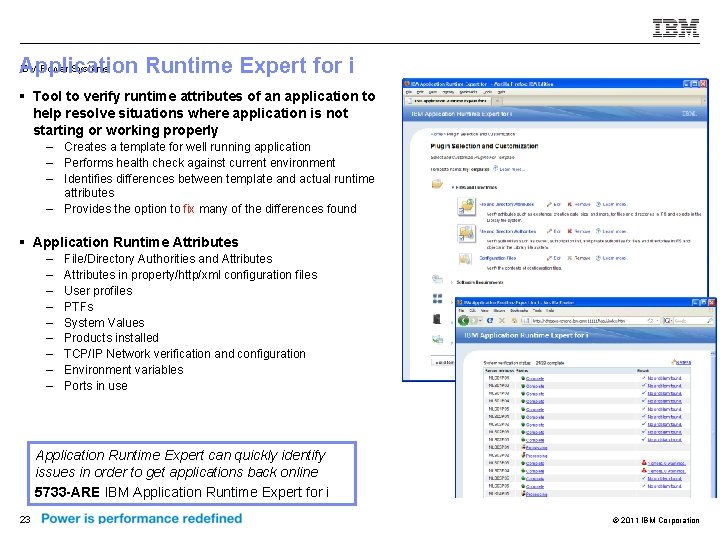720x540 pixels.
Task: Click the 'Environment variables' list item
Action: pos(124,370)
